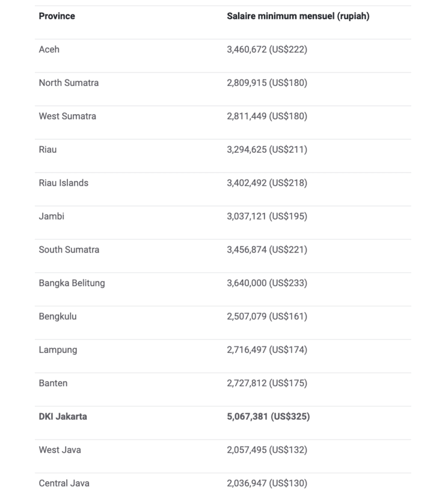Viewport: 448px width, 504px height.
Task: Click the Jambi province name
Action: tap(52, 216)
